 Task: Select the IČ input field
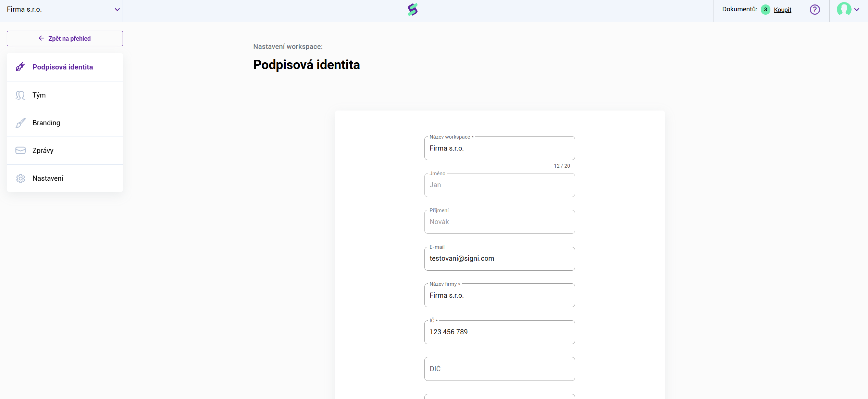[499, 332]
